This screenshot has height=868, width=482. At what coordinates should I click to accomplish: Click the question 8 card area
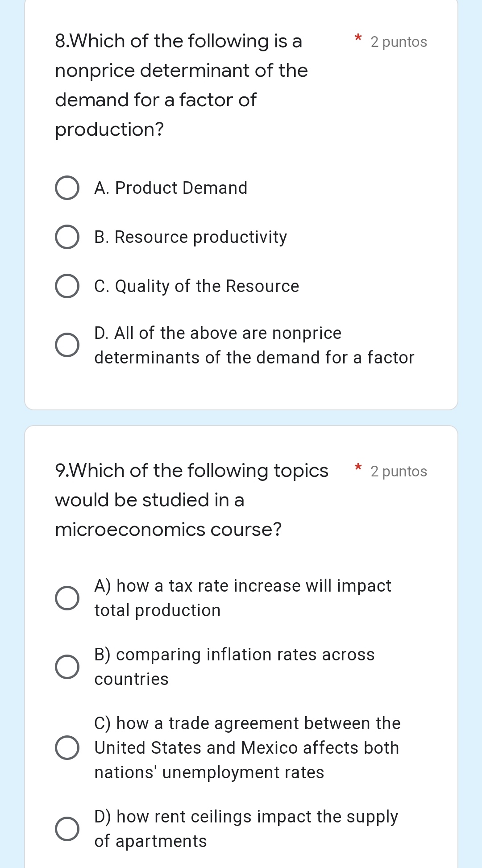click(241, 205)
